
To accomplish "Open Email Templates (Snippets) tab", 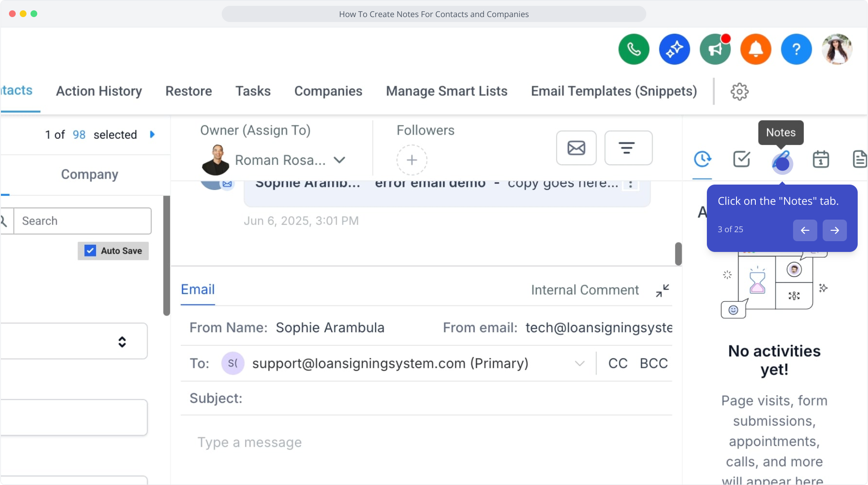I will tap(614, 91).
